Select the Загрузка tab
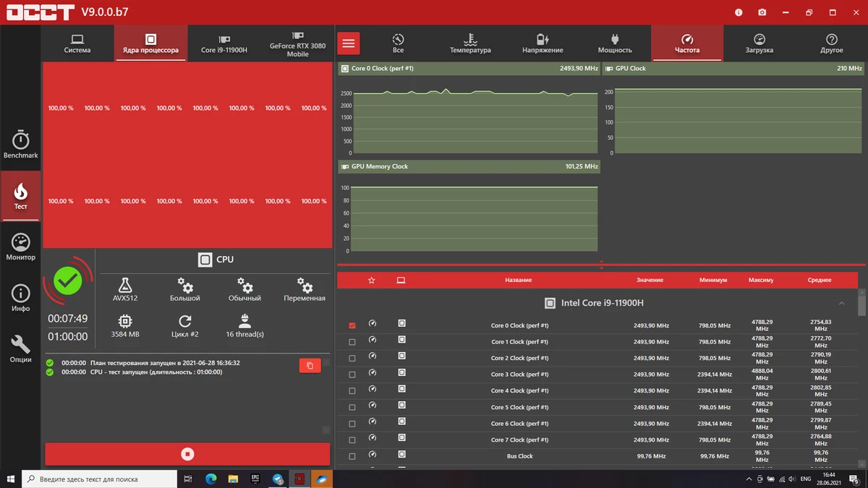 point(759,43)
